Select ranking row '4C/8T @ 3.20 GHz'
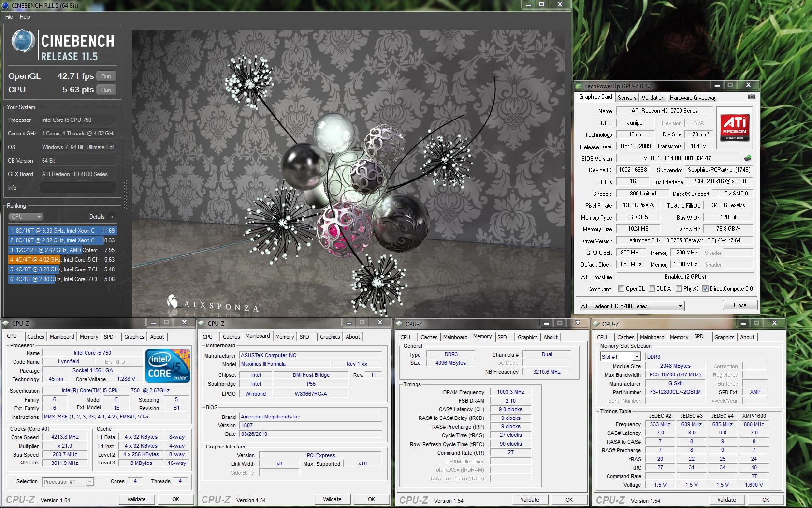The image size is (812, 508). click(x=62, y=269)
